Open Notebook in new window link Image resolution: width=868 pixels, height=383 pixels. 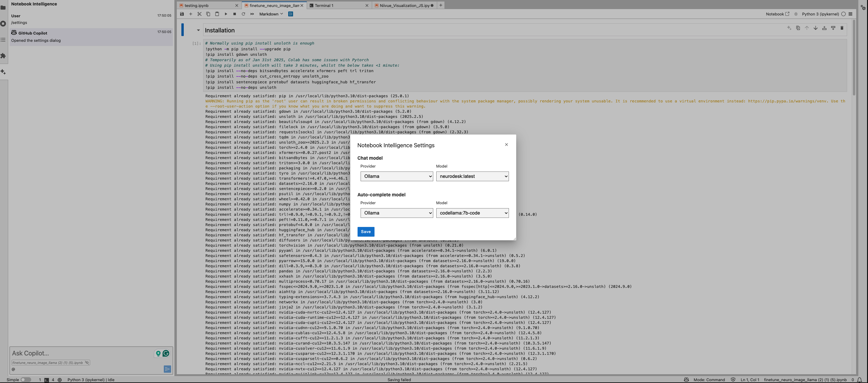pyautogui.click(x=777, y=14)
